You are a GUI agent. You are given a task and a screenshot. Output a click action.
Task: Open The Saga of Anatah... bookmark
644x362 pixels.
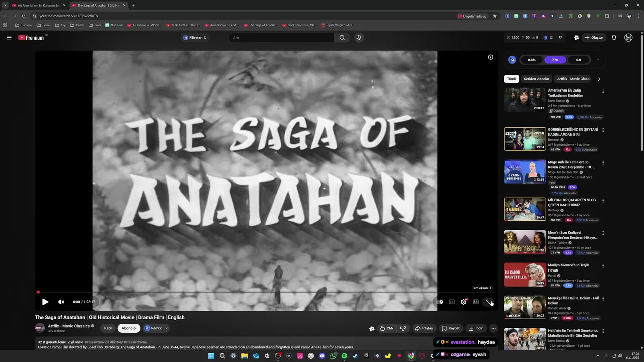[x=260, y=25]
